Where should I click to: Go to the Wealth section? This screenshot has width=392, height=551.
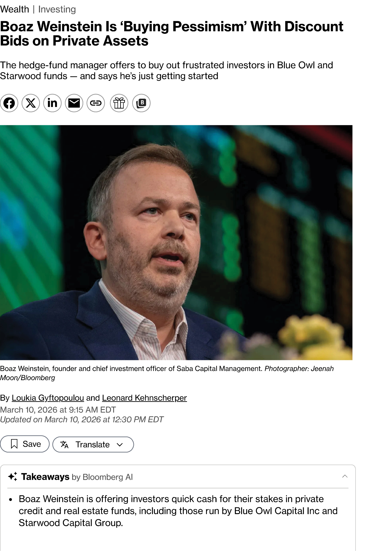pyautogui.click(x=14, y=9)
